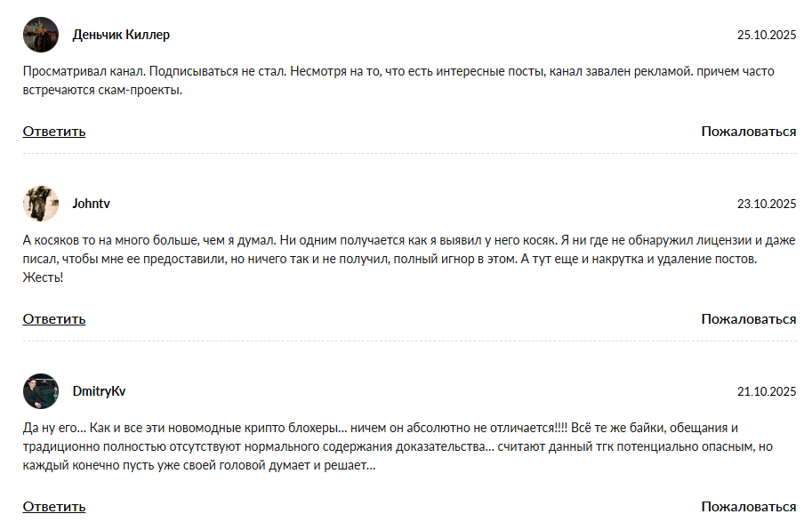
Task: Select the Johntv username
Action: point(91,204)
